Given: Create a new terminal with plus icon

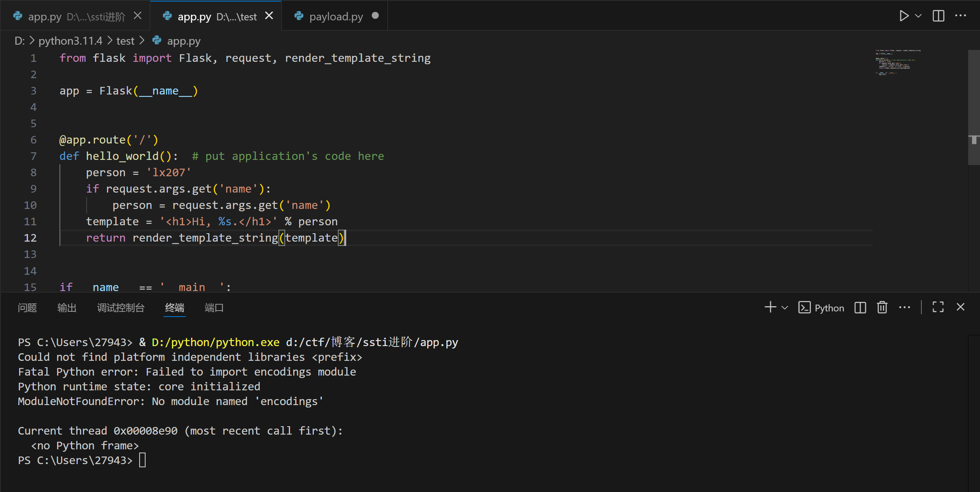Looking at the screenshot, I should 770,307.
